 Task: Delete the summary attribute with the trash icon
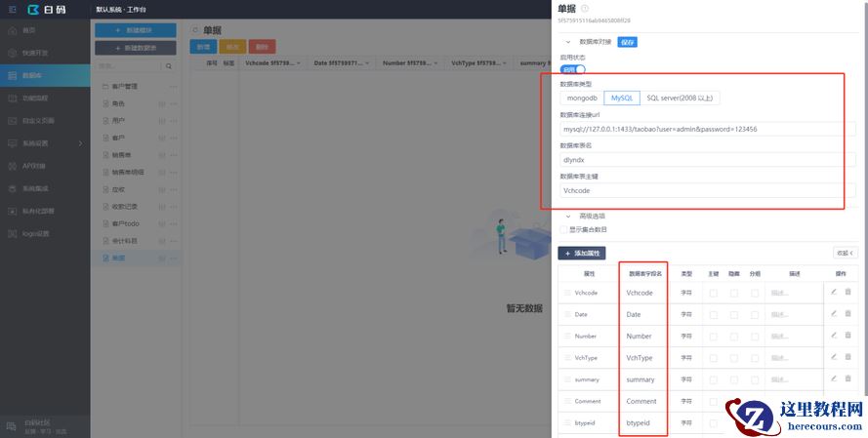click(847, 378)
